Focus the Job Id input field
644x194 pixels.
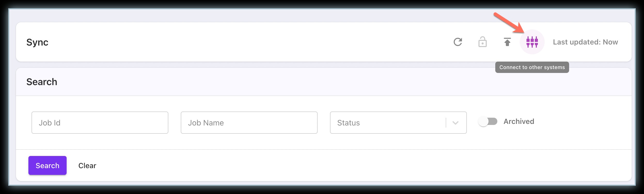[x=100, y=123]
